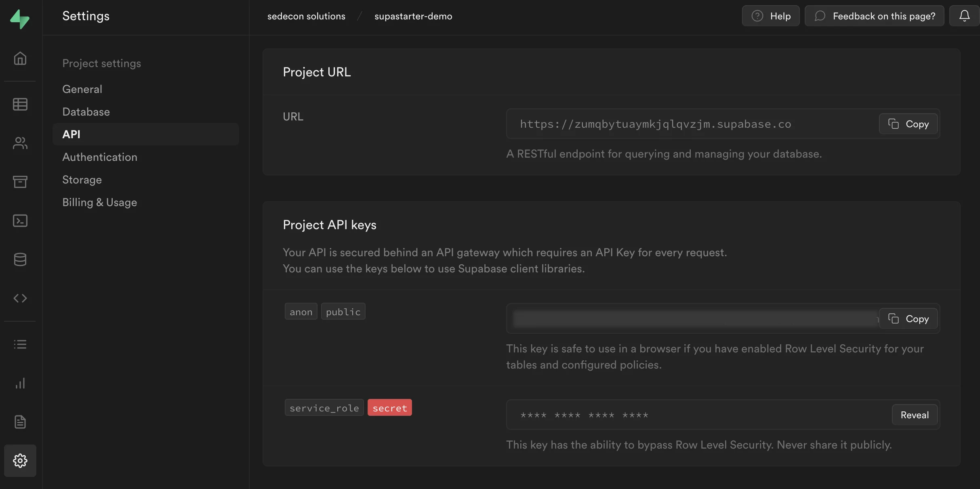Viewport: 980px width, 489px height.
Task: Open the logs list icon
Action: pos(20,344)
